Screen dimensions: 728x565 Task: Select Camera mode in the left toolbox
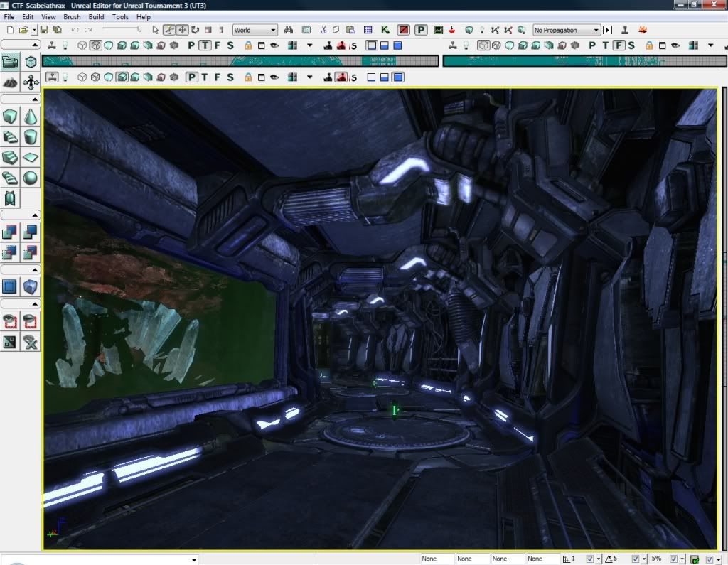10,62
